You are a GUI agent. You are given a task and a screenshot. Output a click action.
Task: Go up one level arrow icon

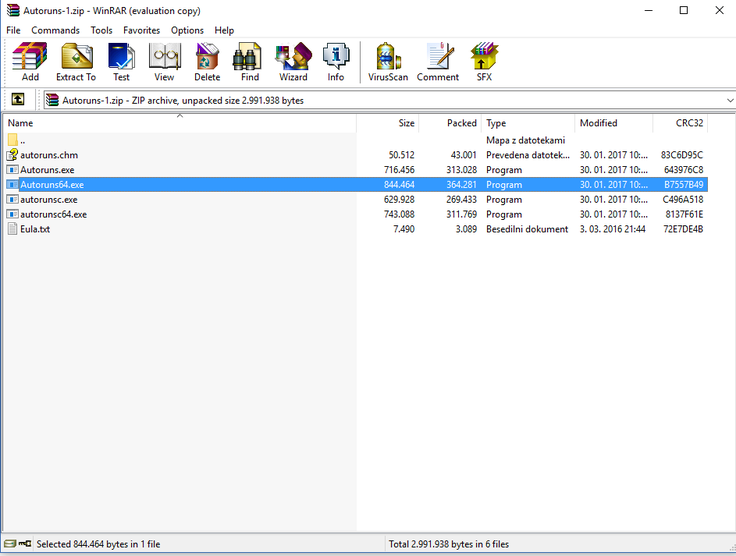pos(18,99)
